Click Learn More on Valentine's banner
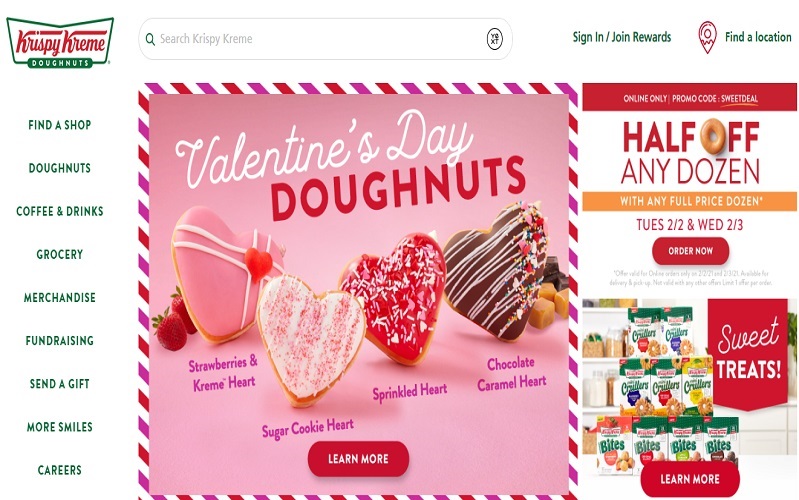The height and width of the screenshot is (500, 799). coord(358,459)
